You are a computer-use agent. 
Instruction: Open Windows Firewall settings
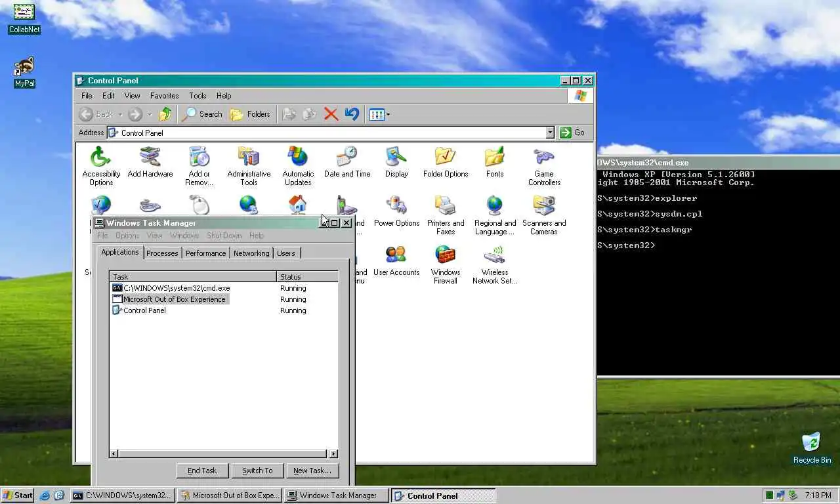(x=446, y=264)
